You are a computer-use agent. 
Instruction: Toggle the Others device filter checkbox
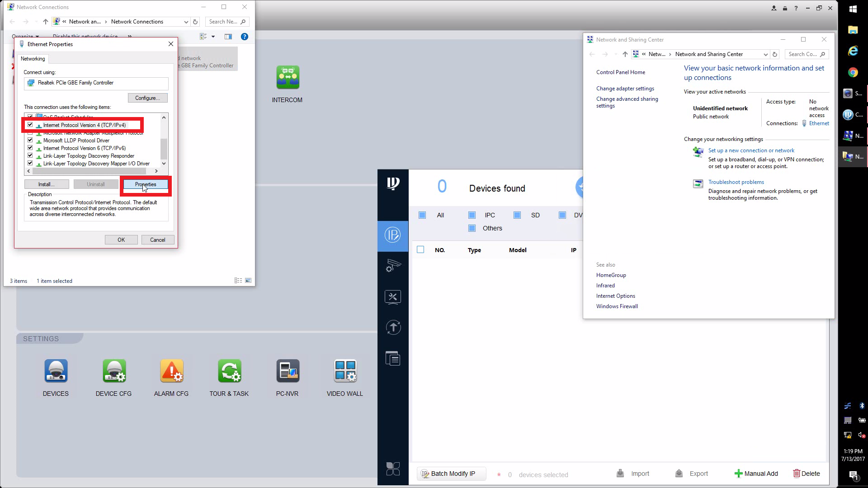point(472,228)
